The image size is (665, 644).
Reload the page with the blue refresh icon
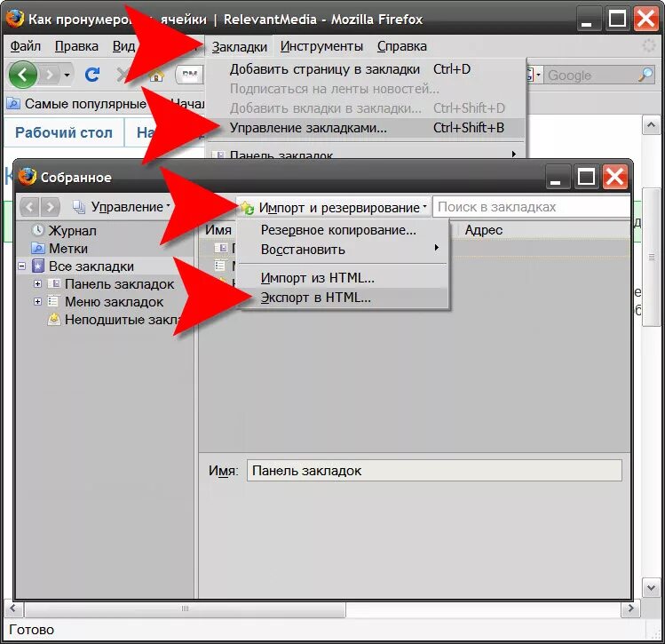pos(92,75)
